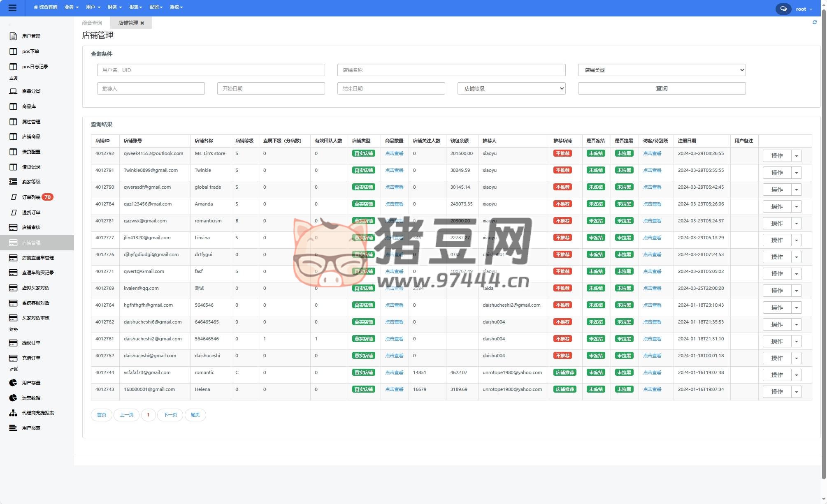Close the 店铺管理 tab
Viewport: 827px width, 504px height.
tap(142, 23)
